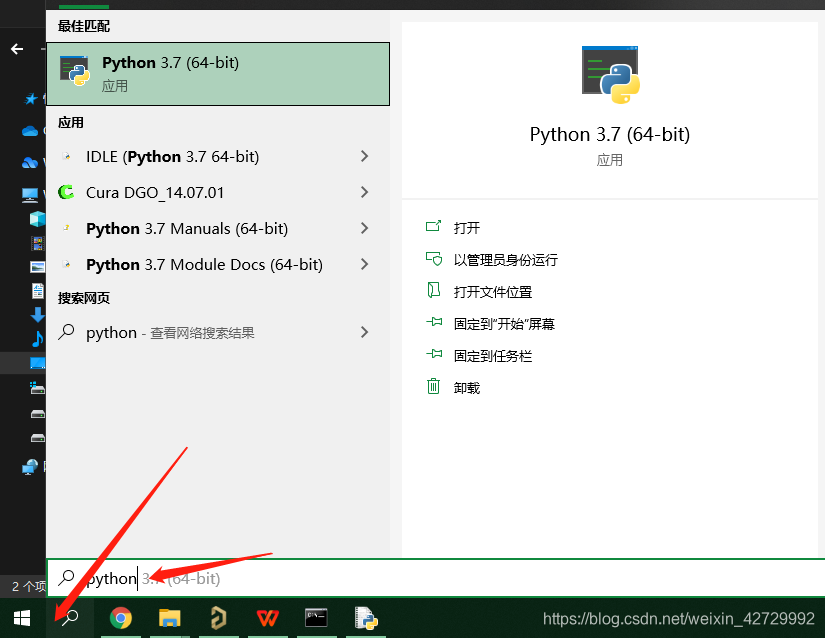Open the gold arrow app on the taskbar
The image size is (825, 638).
(218, 618)
